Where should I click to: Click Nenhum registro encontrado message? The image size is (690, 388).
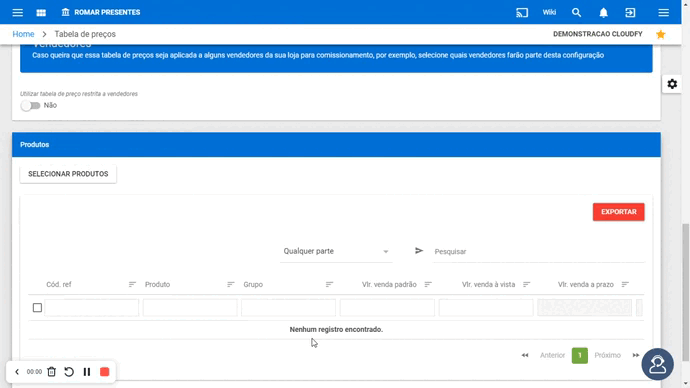[x=336, y=329]
